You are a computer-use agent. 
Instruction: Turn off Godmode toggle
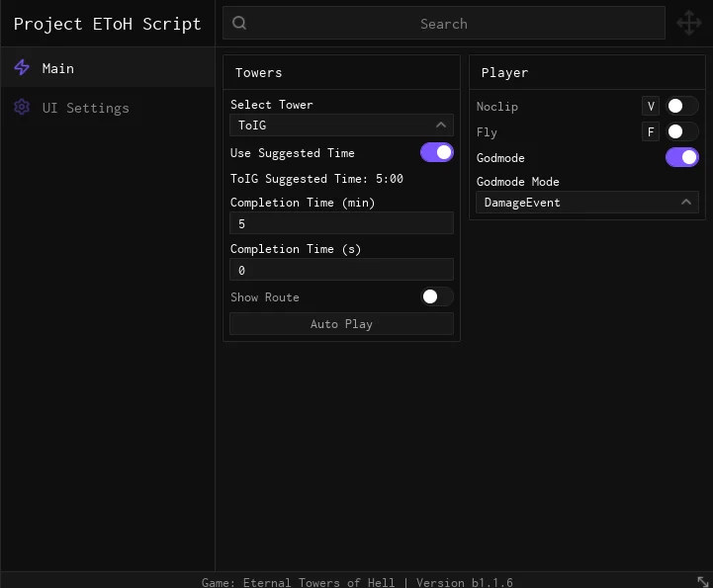(x=681, y=157)
